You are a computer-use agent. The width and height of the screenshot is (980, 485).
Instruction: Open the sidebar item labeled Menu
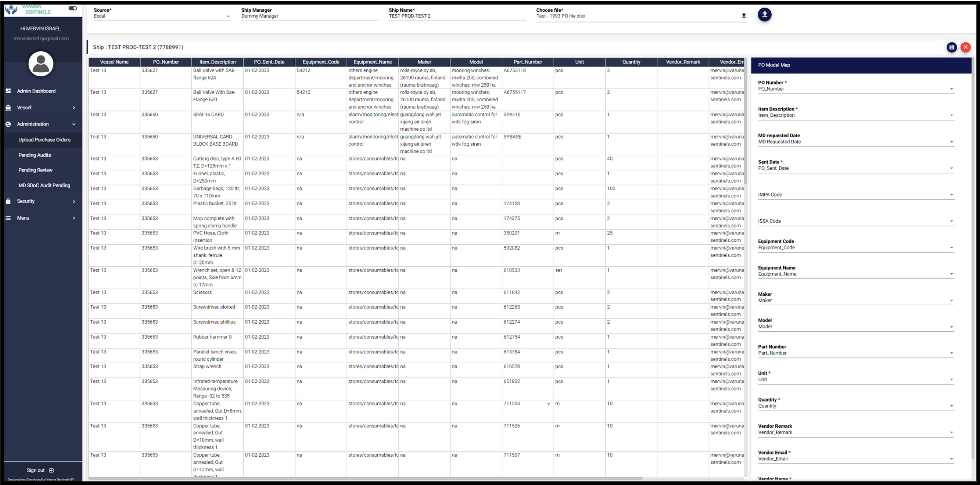(x=41, y=218)
